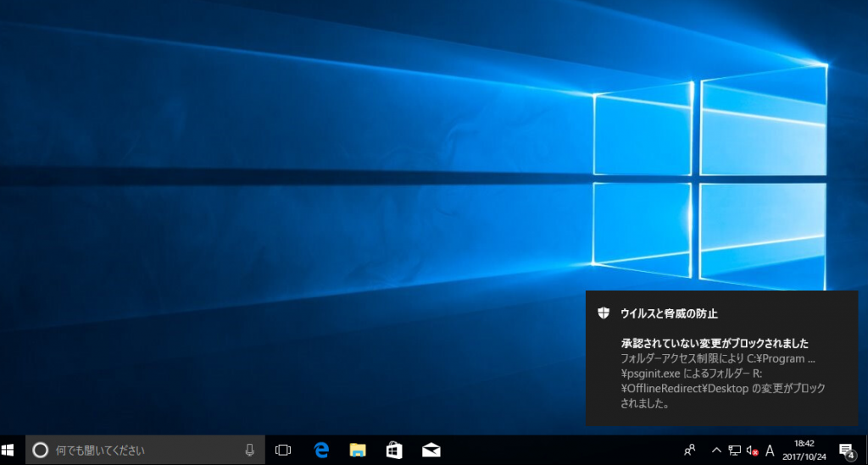Open network status tray icon
The image size is (868, 465).
tap(735, 450)
